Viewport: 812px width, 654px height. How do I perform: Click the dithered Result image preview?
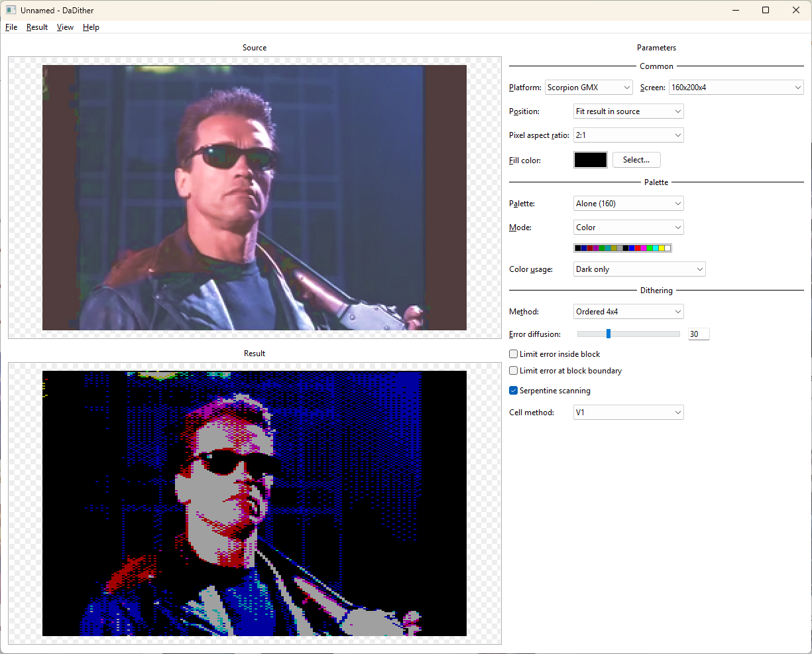click(255, 503)
